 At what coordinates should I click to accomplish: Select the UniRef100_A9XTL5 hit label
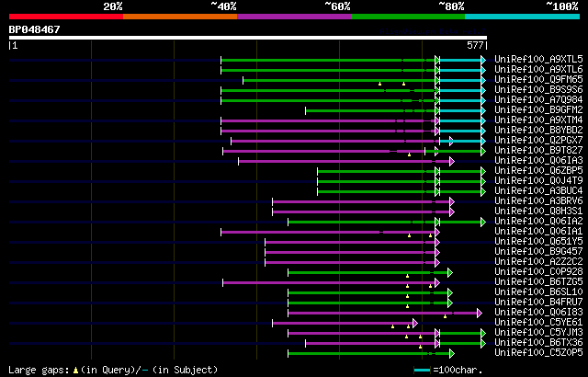[538, 59]
